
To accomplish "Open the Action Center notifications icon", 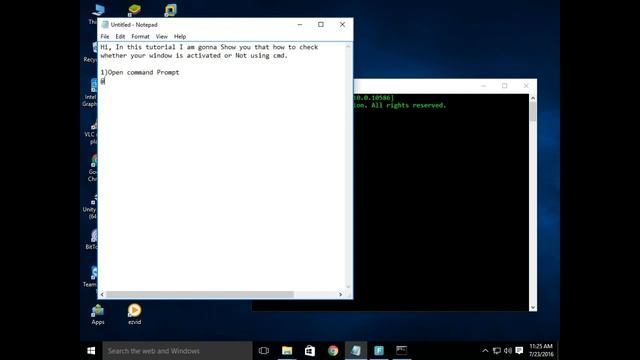I will click(x=519, y=351).
